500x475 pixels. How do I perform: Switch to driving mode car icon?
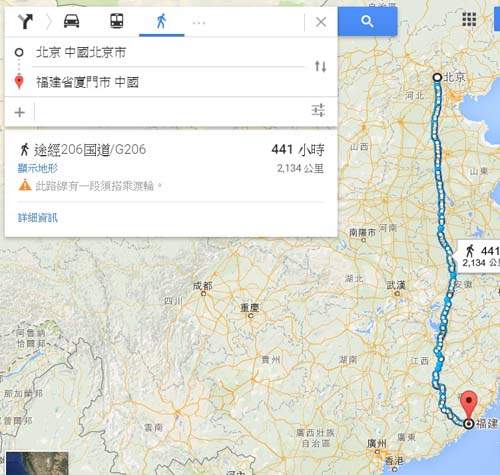(x=71, y=21)
